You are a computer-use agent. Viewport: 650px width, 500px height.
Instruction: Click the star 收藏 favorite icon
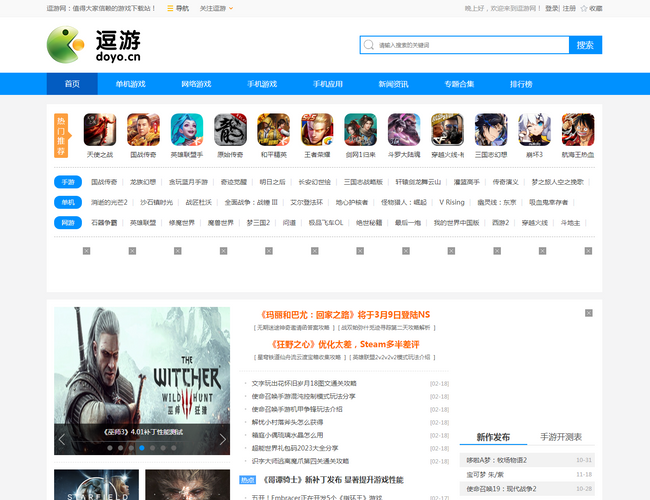pyautogui.click(x=584, y=8)
